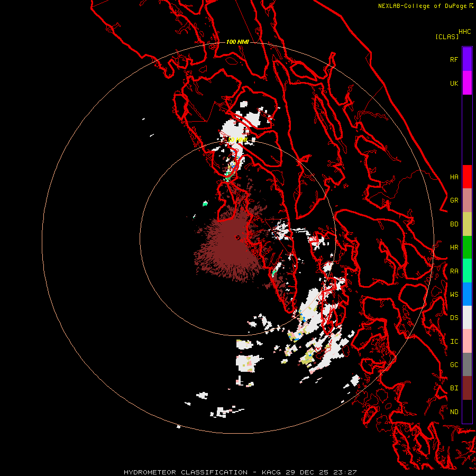Click the UK legend label
Image resolution: width=476 pixels, height=476 pixels.
pos(454,83)
